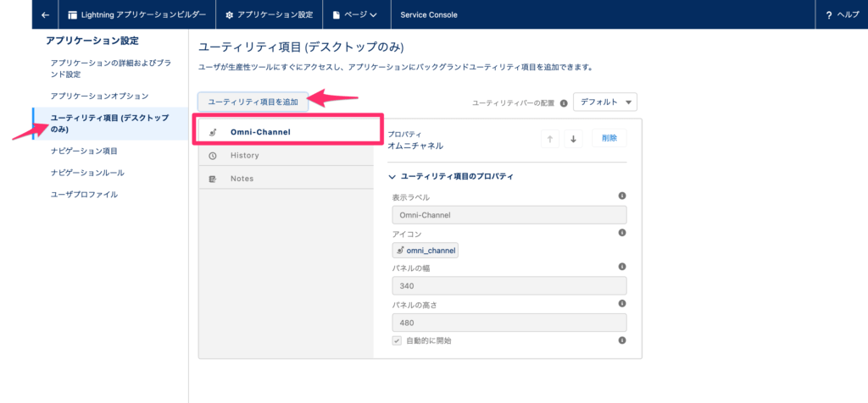Open アプリケーション設定 tab in header
Screen dimensions: 868x403
[x=269, y=15]
